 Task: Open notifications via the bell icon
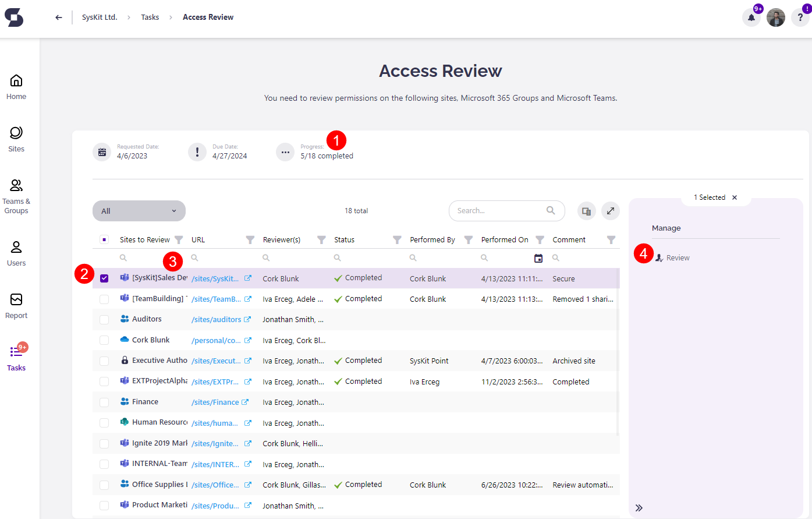click(x=751, y=17)
